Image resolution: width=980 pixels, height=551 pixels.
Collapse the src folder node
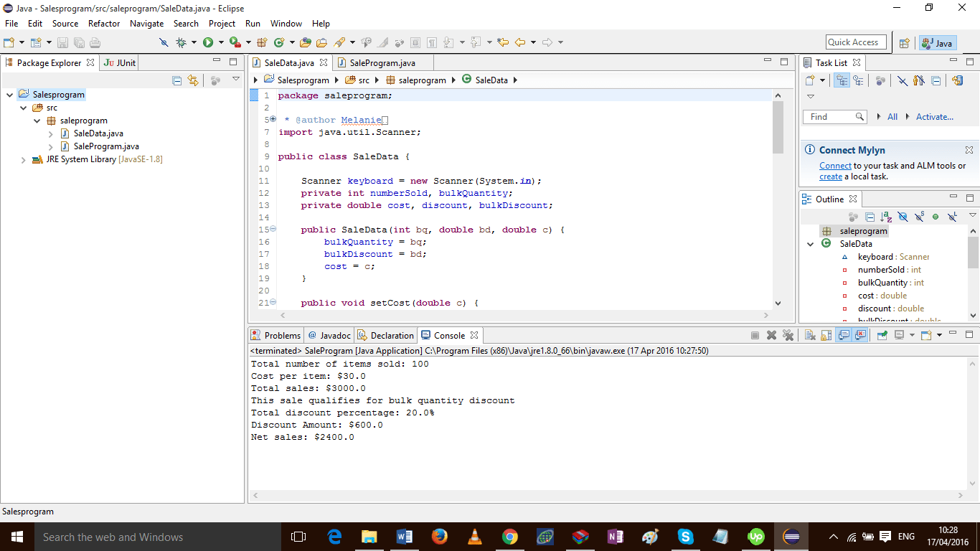coord(24,108)
